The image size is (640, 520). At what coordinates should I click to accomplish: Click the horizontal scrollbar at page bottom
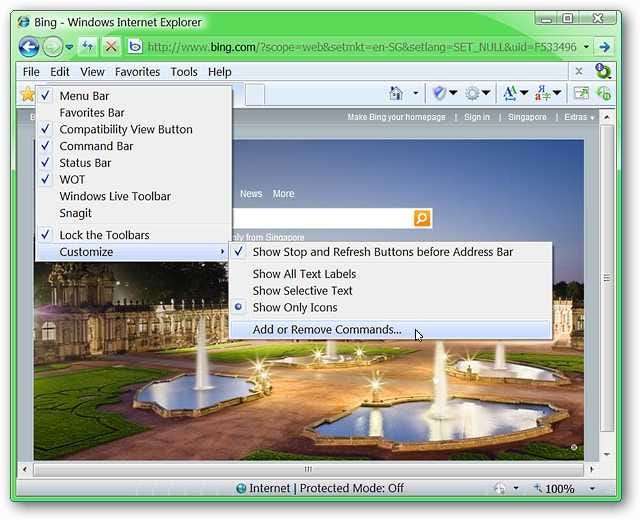click(308, 469)
